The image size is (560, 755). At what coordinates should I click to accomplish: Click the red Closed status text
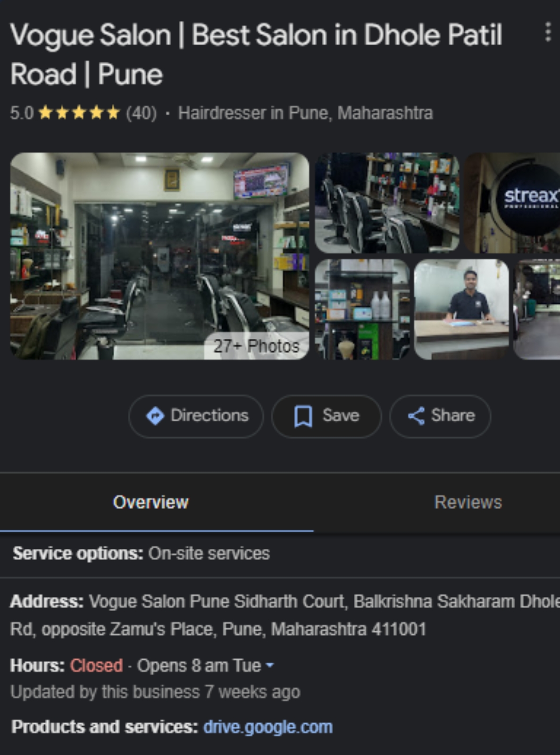point(96,666)
